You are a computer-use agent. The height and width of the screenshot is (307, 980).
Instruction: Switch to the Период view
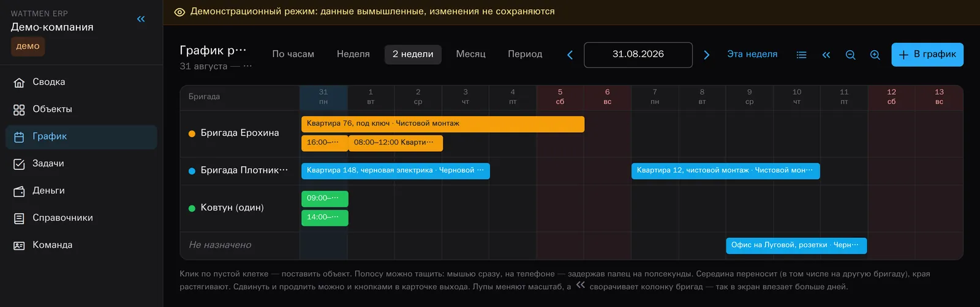pos(525,54)
